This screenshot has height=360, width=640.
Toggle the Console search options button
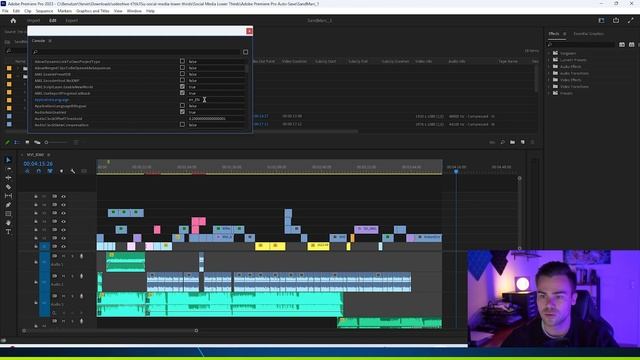[x=245, y=52]
